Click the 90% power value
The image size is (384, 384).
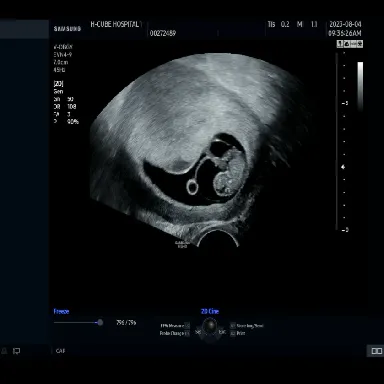click(x=73, y=122)
